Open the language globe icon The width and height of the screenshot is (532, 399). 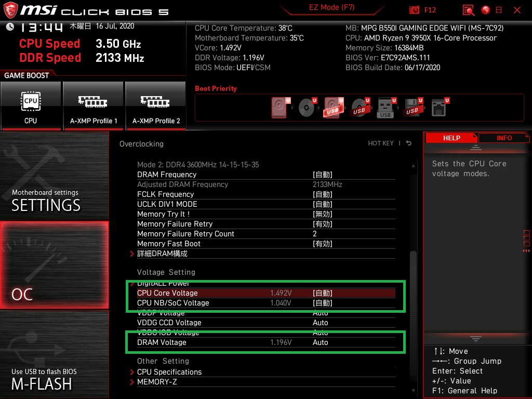coord(486,10)
